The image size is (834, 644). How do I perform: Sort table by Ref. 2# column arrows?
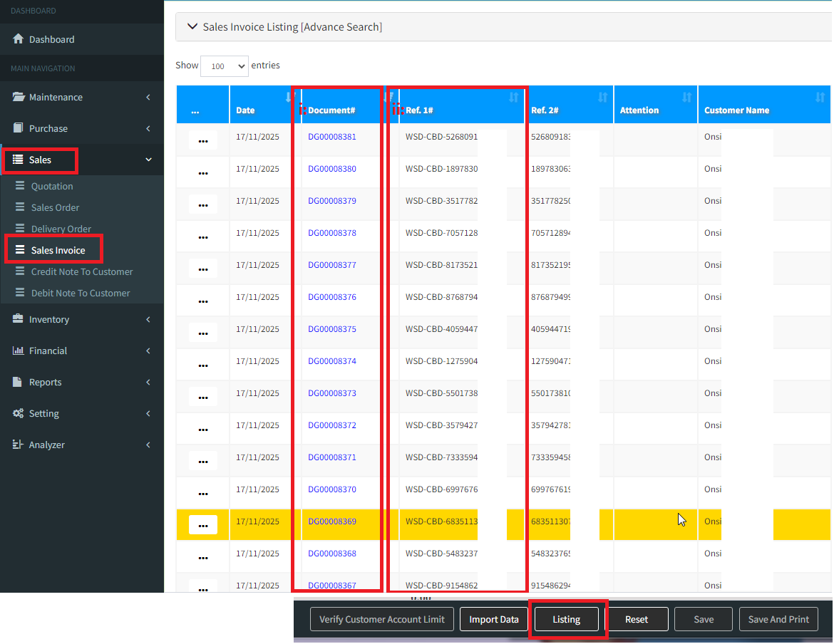[602, 98]
